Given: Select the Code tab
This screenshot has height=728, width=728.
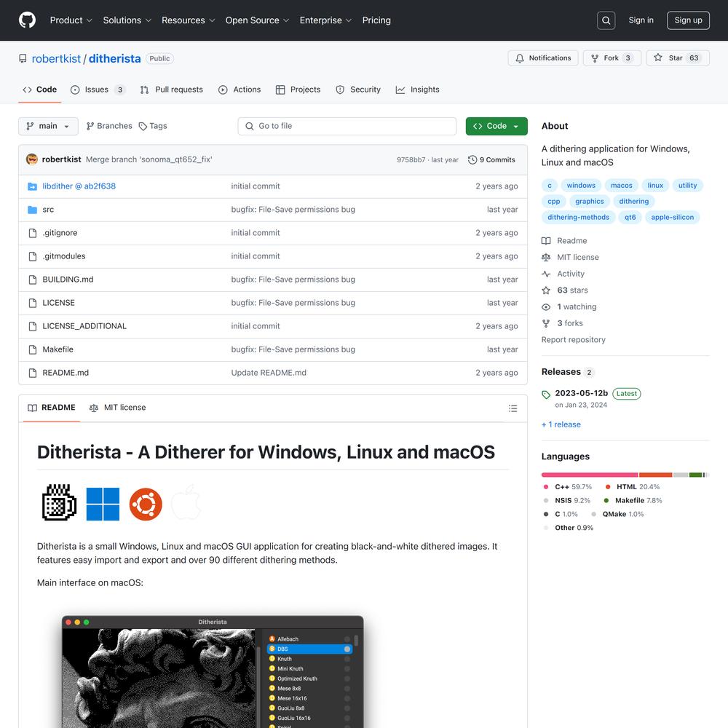Looking at the screenshot, I should pos(40,90).
